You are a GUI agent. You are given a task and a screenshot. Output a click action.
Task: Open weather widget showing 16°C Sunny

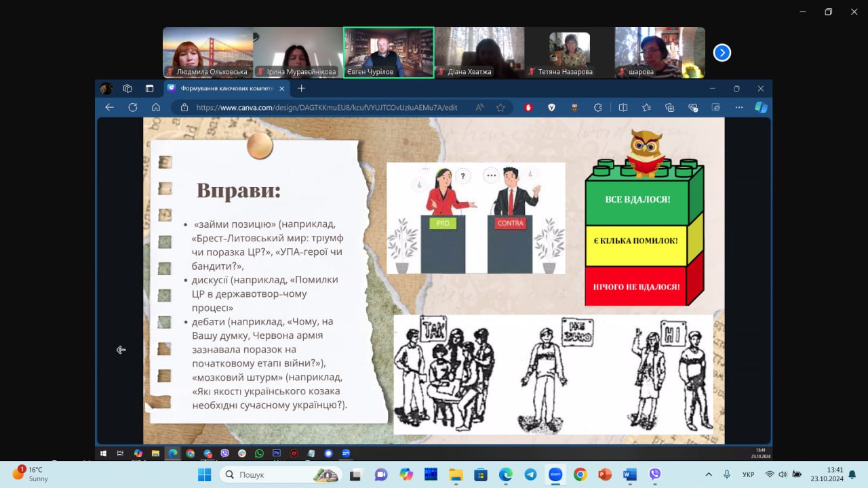[x=31, y=474]
